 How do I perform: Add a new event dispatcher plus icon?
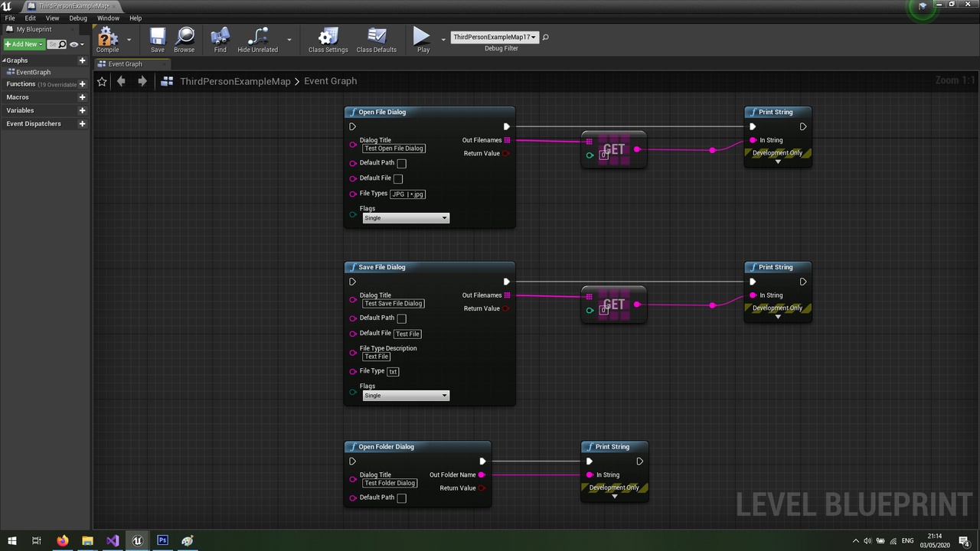pos(82,123)
